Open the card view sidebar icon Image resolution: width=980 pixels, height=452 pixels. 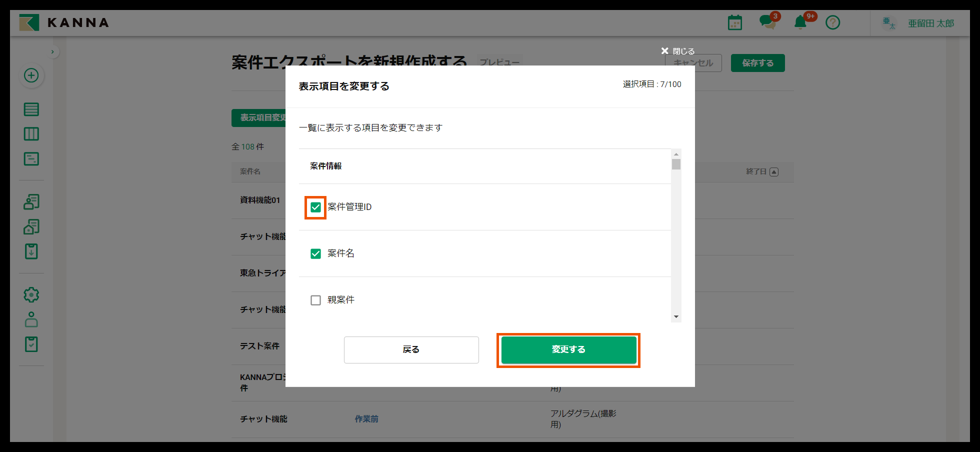[x=31, y=158]
